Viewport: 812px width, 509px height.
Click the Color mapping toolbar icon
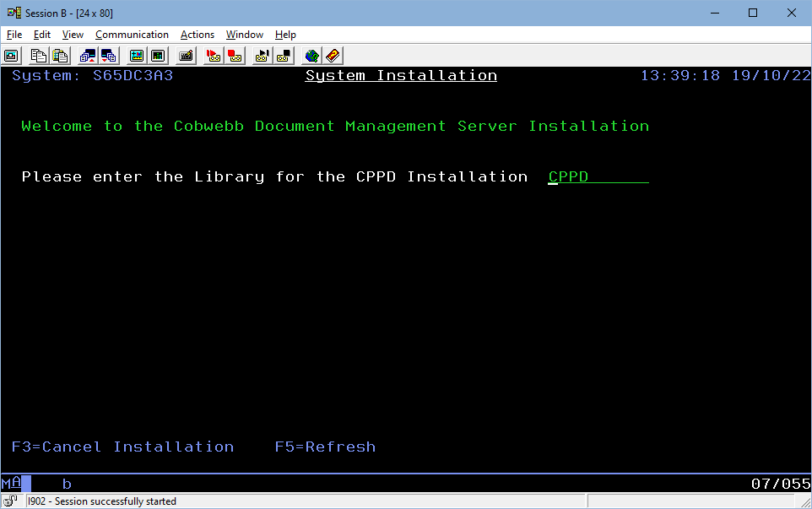coord(158,56)
